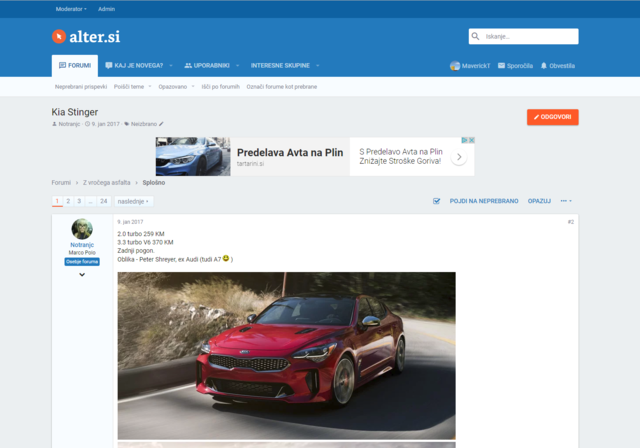Click Notranjc's avatar image
Viewport: 640px width, 448px height.
tap(82, 229)
